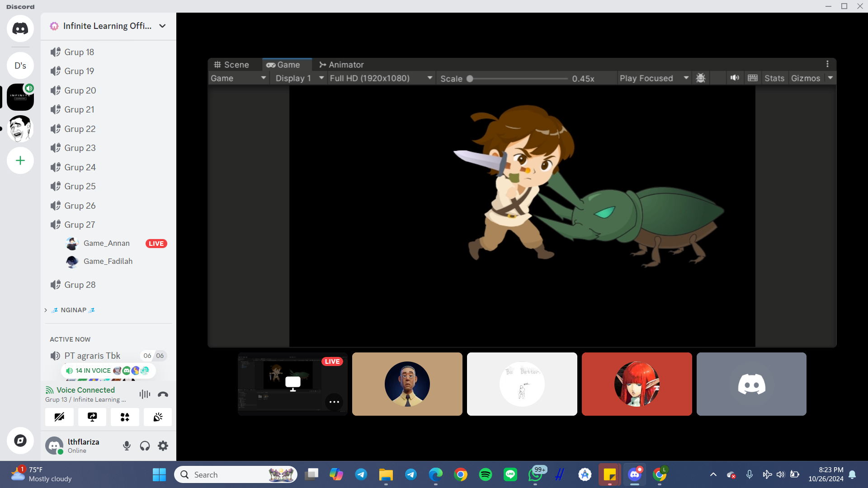Join voice channel Grup 23
868x488 pixels.
[108, 148]
